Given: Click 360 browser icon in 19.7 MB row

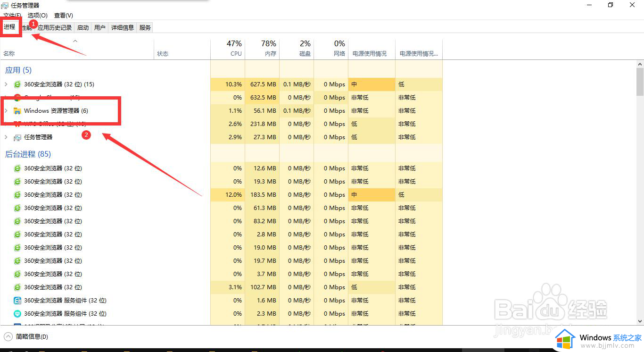Looking at the screenshot, I should (17, 261).
